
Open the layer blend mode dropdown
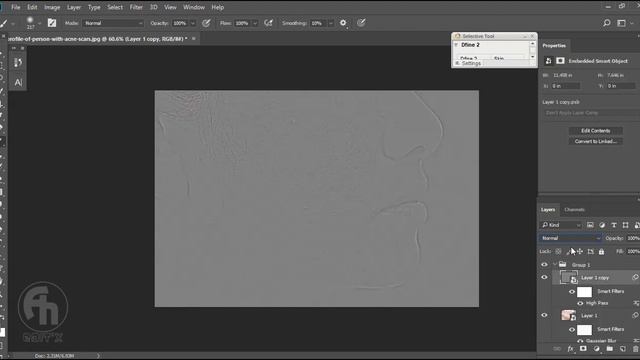coord(570,238)
